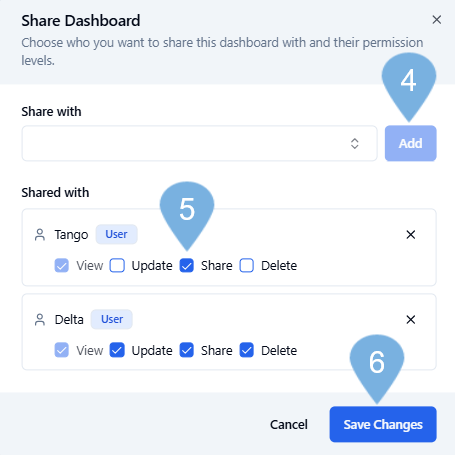Click the User badge next to Tango
The height and width of the screenshot is (455, 455).
coord(116,234)
